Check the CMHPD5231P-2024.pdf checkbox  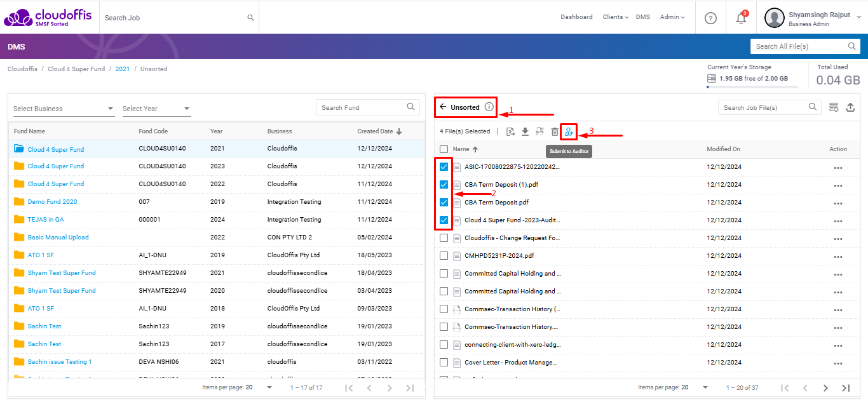point(444,255)
